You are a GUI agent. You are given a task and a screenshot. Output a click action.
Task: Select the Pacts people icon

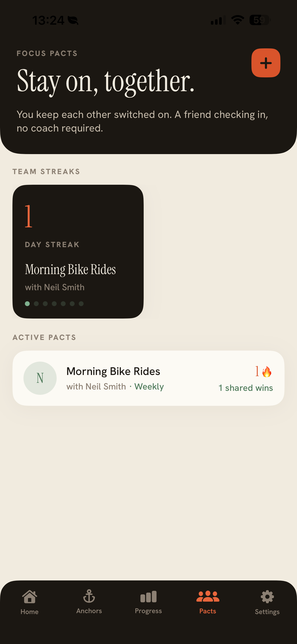click(208, 596)
